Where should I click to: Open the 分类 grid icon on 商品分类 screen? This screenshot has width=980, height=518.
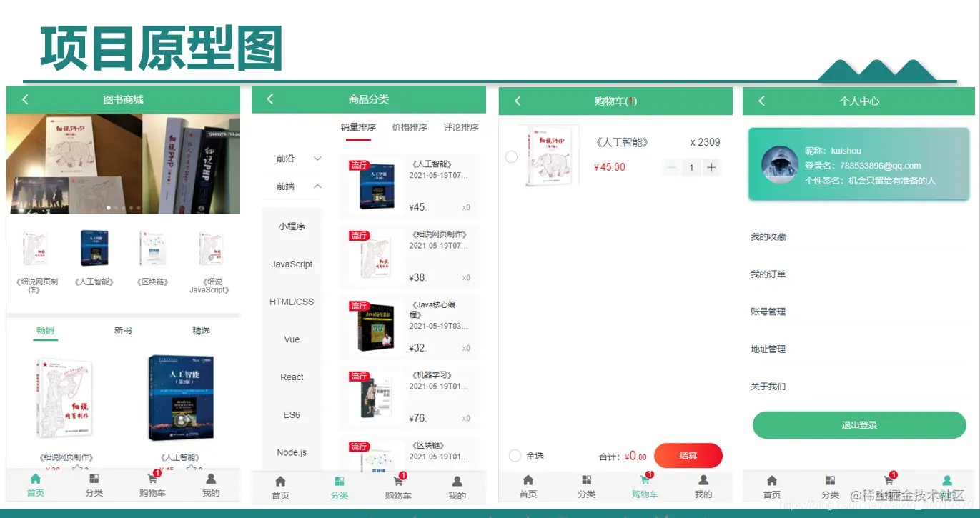point(339,482)
